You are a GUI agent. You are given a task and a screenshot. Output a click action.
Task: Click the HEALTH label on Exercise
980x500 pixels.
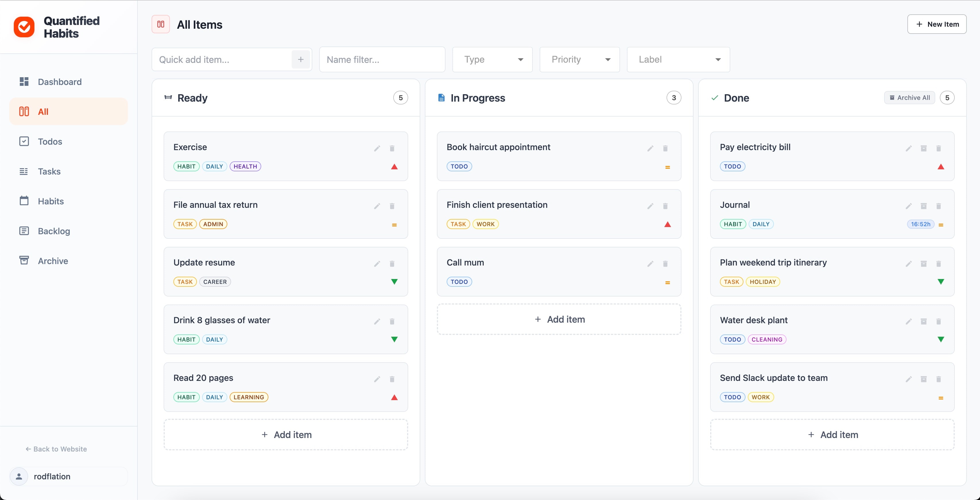tap(245, 166)
